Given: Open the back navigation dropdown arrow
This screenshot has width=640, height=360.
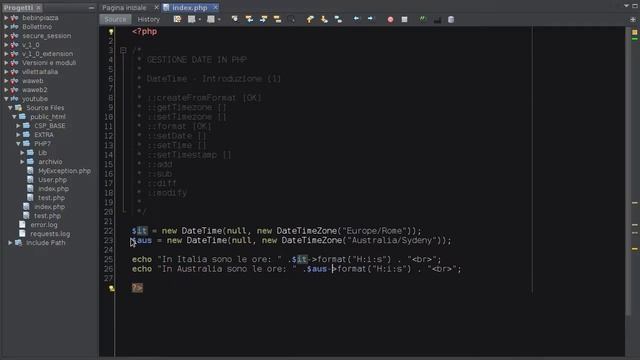Looking at the screenshot, I should [x=200, y=20].
